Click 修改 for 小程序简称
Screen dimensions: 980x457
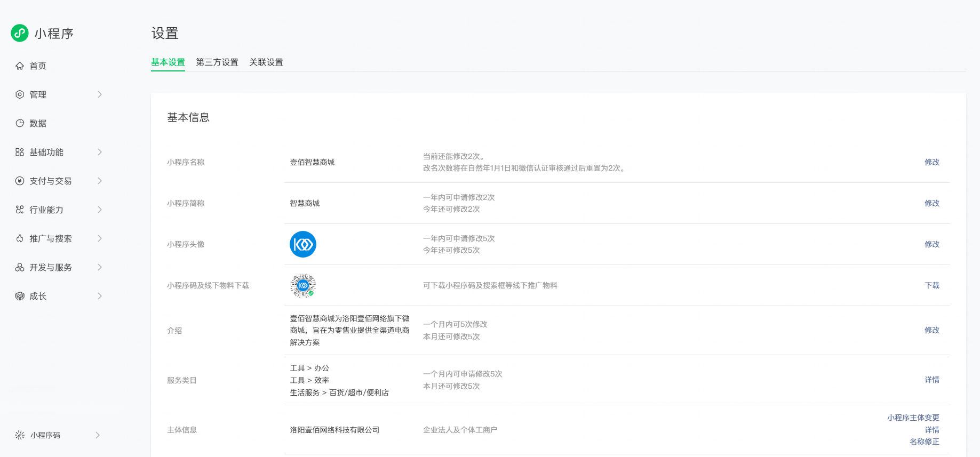click(932, 203)
